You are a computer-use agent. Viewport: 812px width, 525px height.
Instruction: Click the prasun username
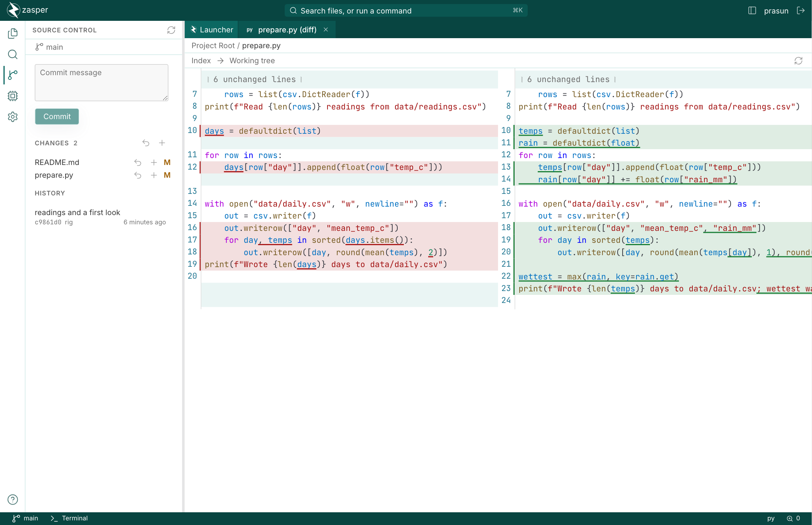[776, 11]
